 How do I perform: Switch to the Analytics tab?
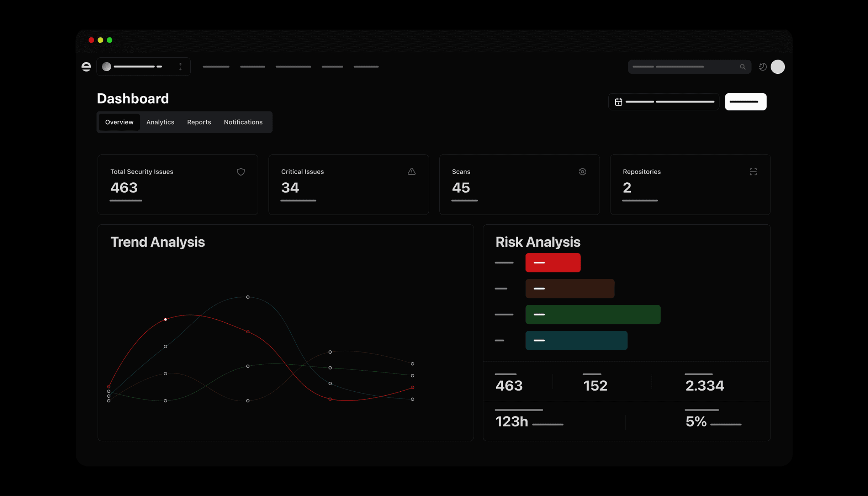(160, 122)
